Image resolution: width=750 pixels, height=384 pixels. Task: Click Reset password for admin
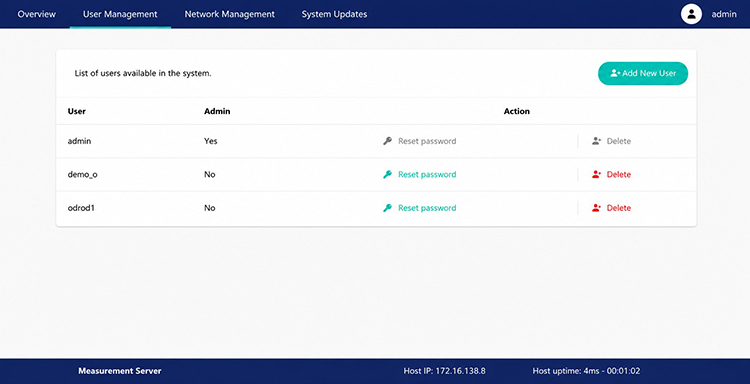427,141
